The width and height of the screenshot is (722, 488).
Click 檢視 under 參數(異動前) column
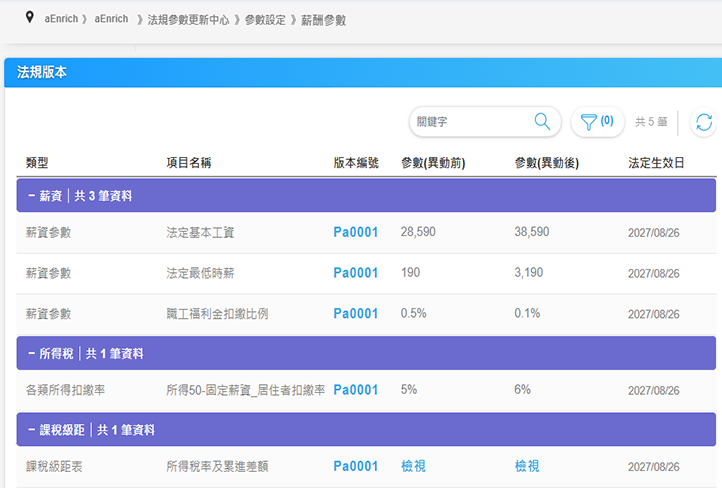click(413, 467)
